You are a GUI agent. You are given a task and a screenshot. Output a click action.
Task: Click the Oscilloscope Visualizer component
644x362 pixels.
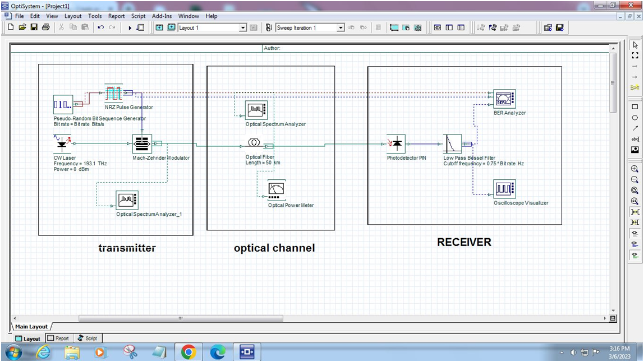pos(504,189)
